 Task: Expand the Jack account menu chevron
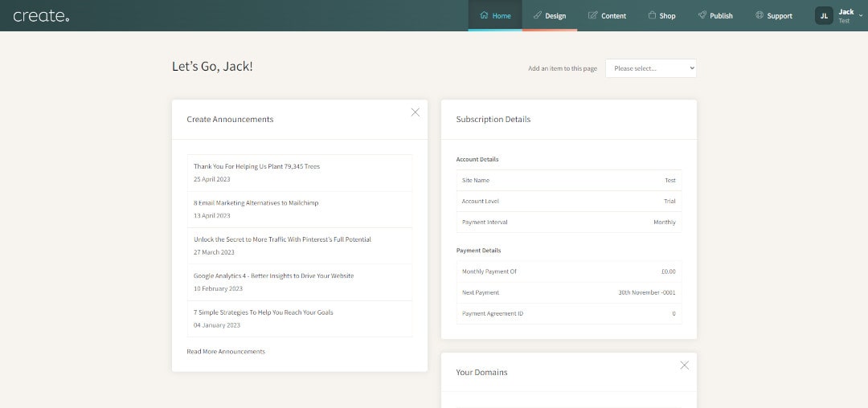point(861,15)
